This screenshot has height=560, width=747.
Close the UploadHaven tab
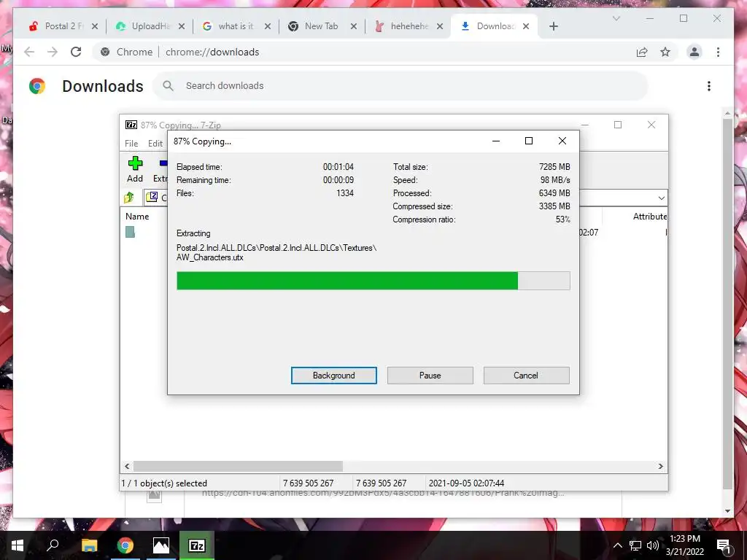pos(182,26)
